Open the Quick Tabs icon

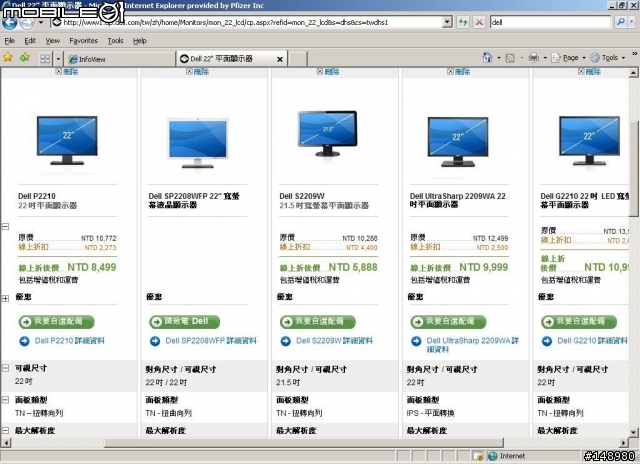(x=45, y=59)
